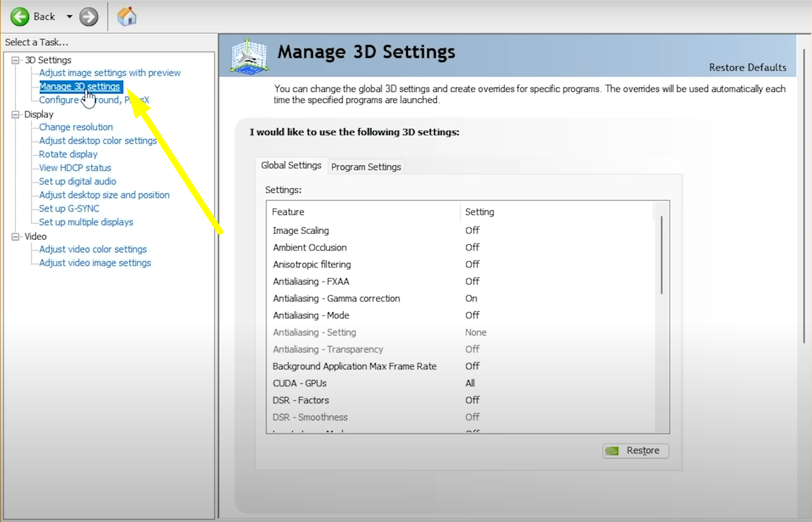Screen dimensions: 812x522
Task: Click the Home house icon
Action: 127,16
